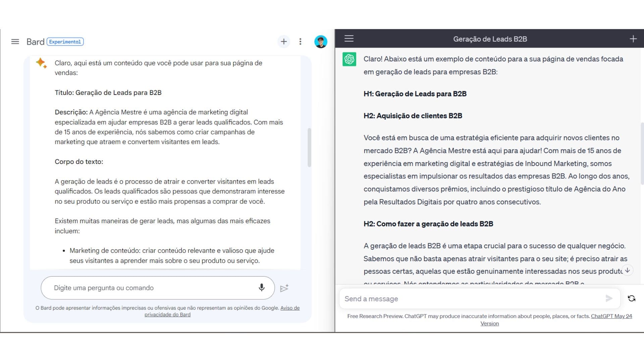
Task: Open ChatGPT sidebar hamburger menu
Action: coord(349,39)
